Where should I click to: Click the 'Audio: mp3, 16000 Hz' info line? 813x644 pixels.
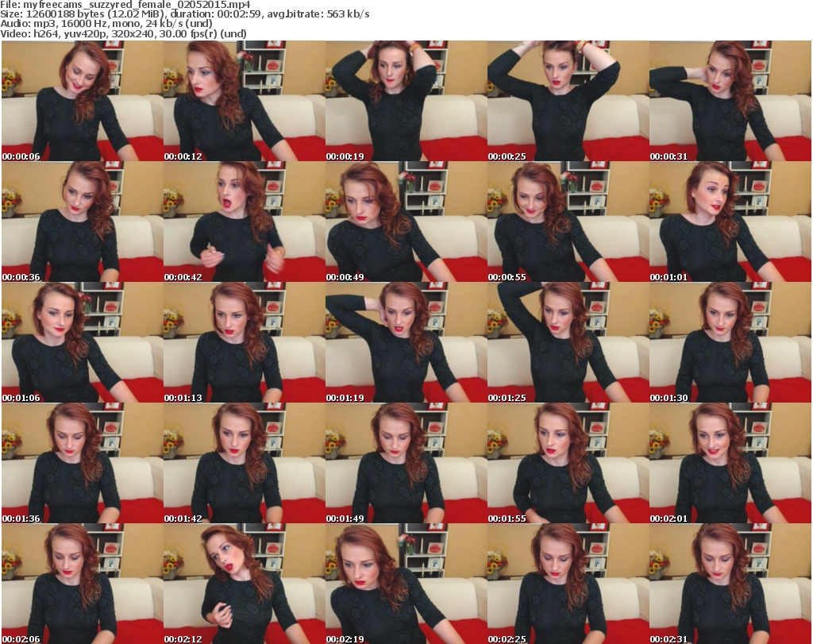(x=106, y=24)
